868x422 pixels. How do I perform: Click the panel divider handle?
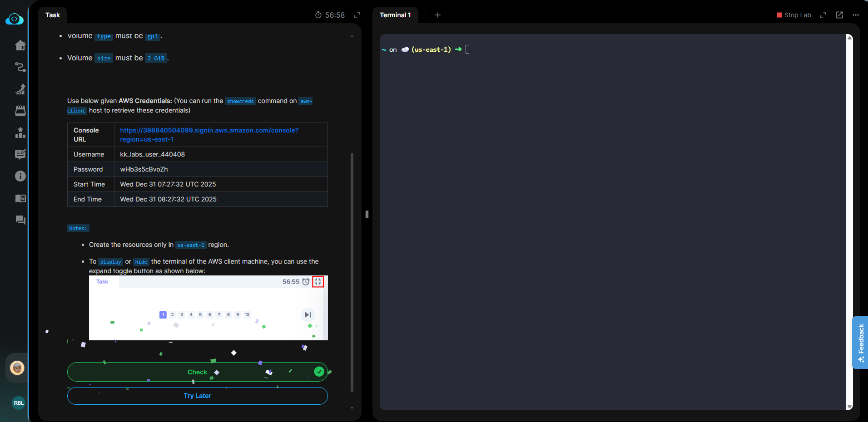(x=367, y=214)
